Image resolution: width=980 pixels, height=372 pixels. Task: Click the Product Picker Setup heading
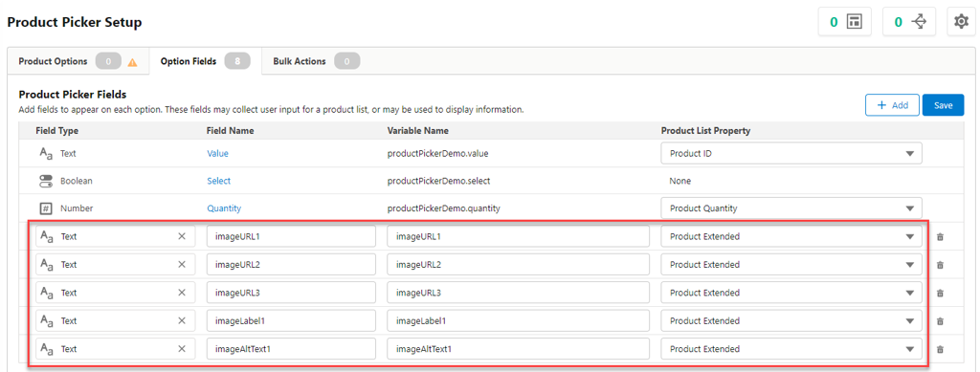tap(75, 22)
